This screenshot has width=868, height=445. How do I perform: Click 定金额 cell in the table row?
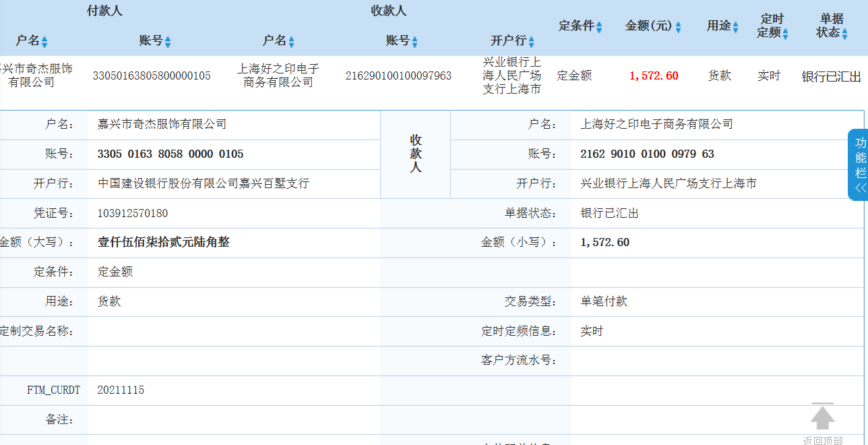point(574,76)
